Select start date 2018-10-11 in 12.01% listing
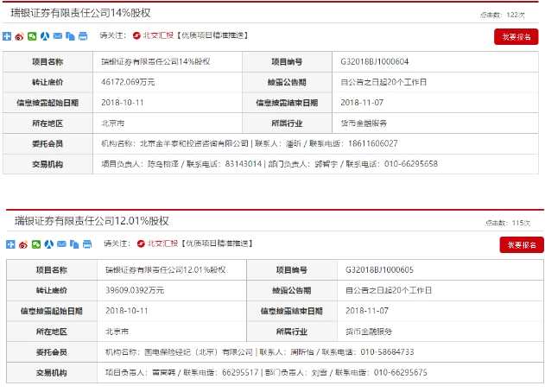545x392 pixels. point(127,311)
